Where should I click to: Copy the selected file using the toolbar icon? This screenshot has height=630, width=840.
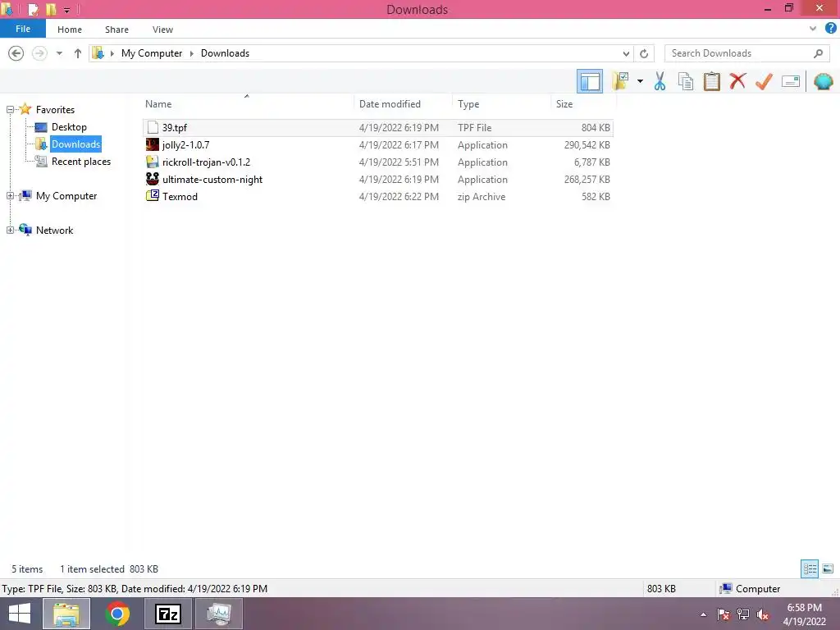click(x=685, y=81)
